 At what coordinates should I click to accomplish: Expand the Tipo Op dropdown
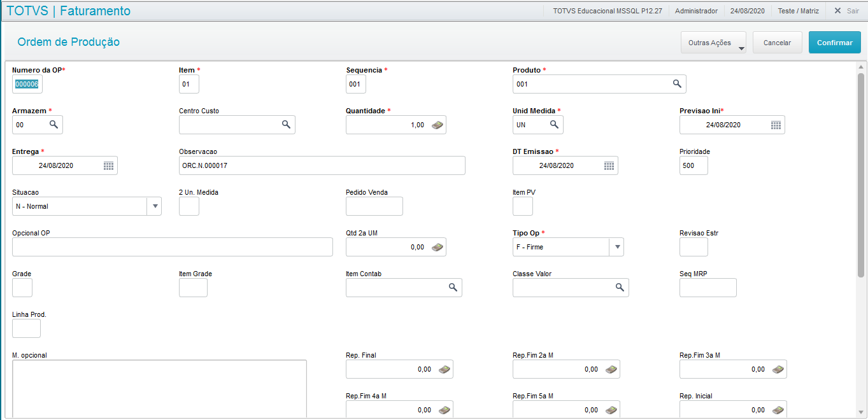(616, 247)
